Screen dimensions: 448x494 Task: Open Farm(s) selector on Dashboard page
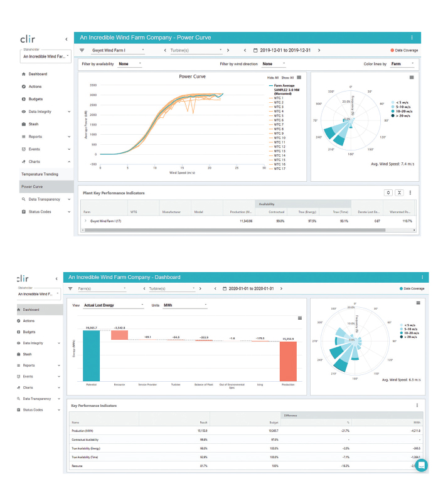102,288
